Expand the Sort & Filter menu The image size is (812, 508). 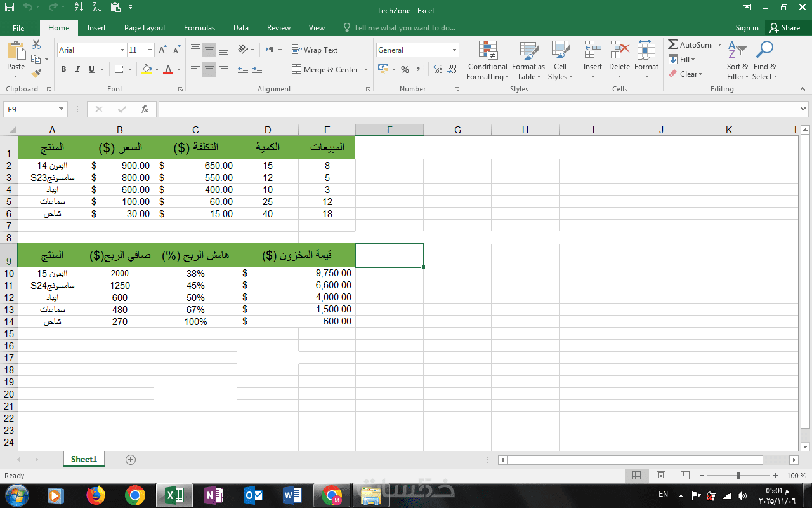(x=738, y=61)
